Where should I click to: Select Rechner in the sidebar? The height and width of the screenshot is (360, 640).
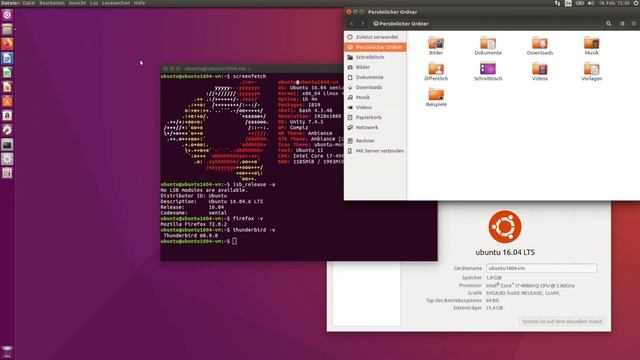click(375, 140)
